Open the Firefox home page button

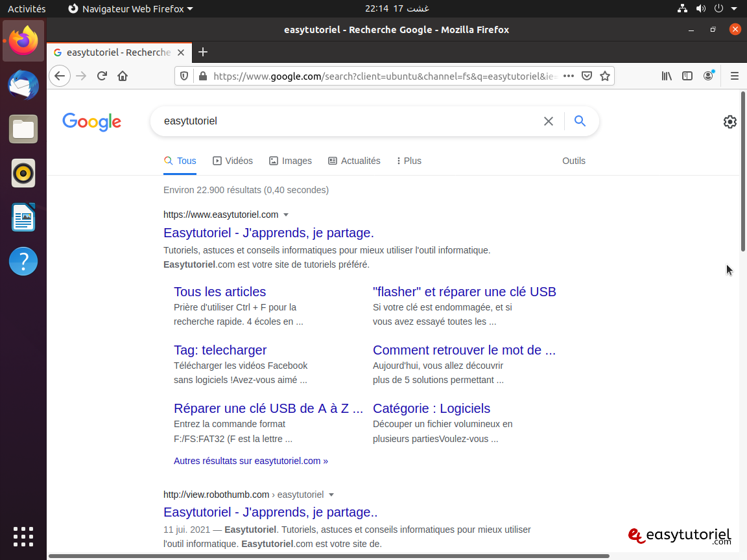click(123, 76)
